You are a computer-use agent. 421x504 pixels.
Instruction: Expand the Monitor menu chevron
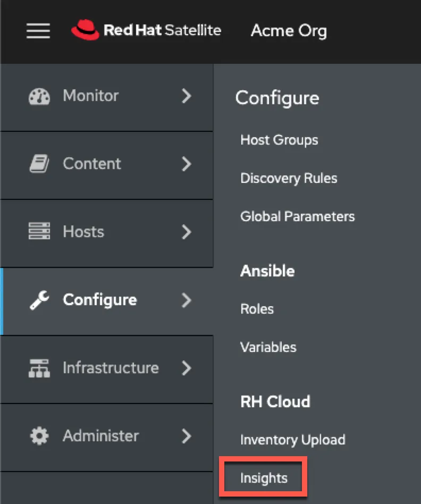[187, 96]
